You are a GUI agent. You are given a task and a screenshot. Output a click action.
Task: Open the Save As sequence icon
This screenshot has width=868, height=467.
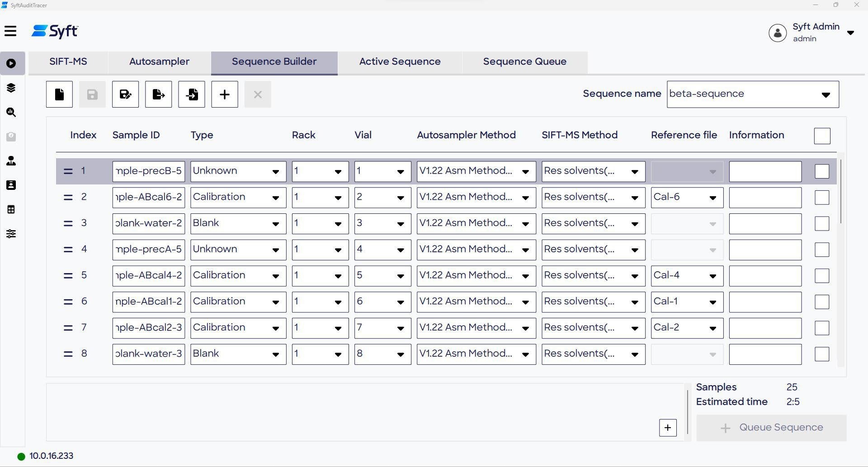tap(125, 94)
